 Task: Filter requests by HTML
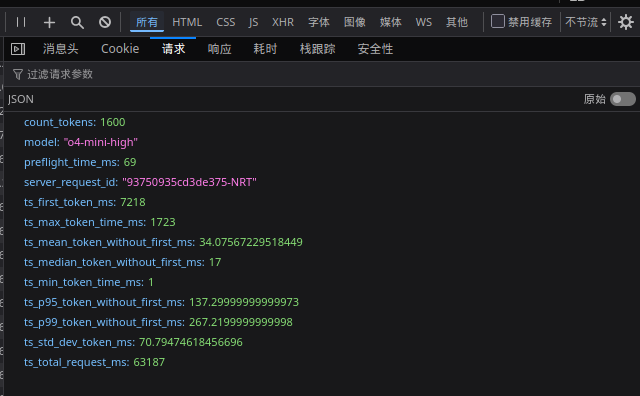pos(187,22)
